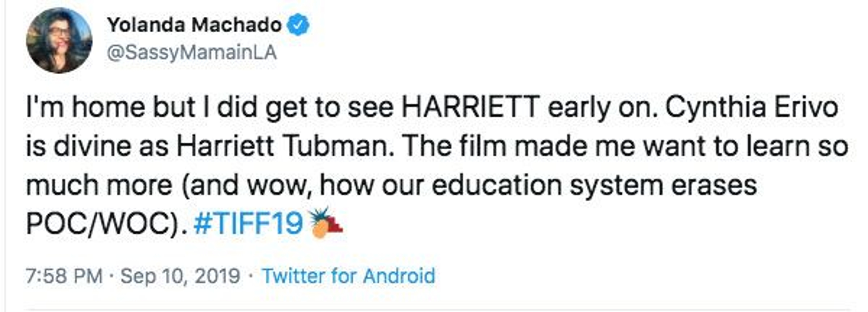Click the word "erases" in tweet
The image size is (868, 312).
[714, 185]
